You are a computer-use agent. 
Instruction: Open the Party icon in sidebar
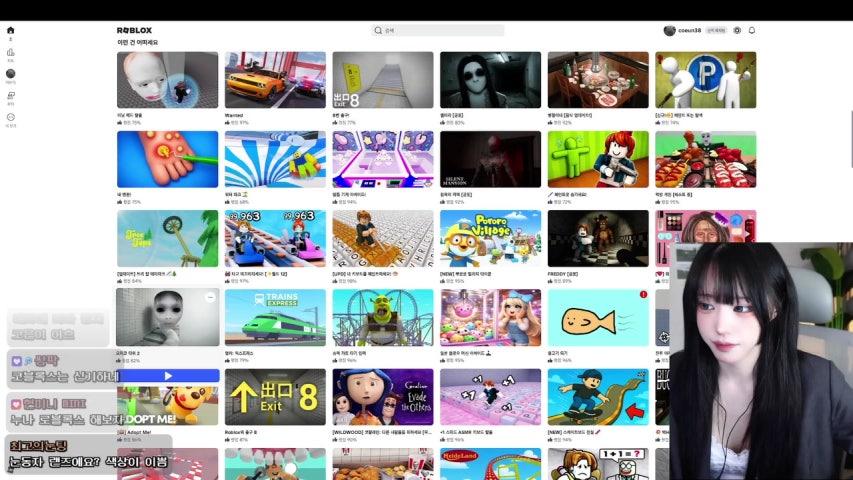[10, 95]
